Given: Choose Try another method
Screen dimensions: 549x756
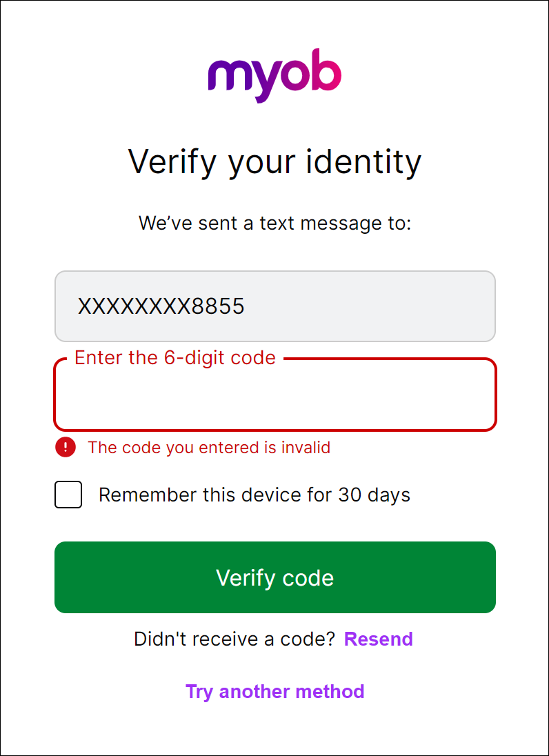Looking at the screenshot, I should 274,691.
